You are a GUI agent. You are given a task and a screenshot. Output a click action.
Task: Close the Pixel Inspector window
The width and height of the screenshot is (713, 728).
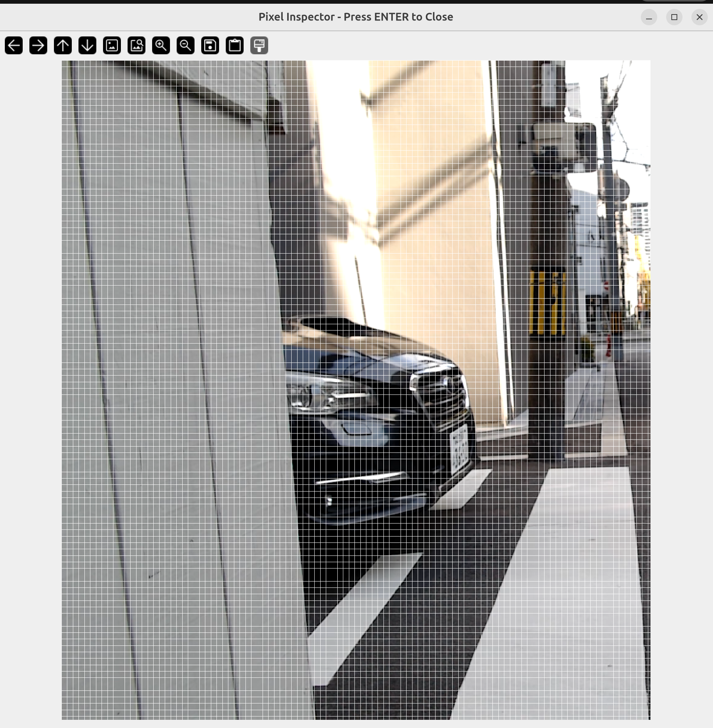[x=699, y=17]
